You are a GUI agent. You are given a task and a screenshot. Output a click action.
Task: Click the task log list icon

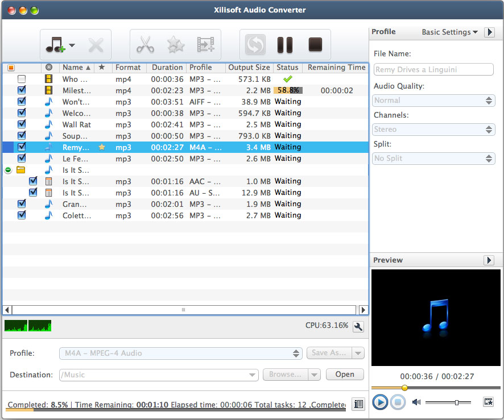pyautogui.click(x=358, y=404)
